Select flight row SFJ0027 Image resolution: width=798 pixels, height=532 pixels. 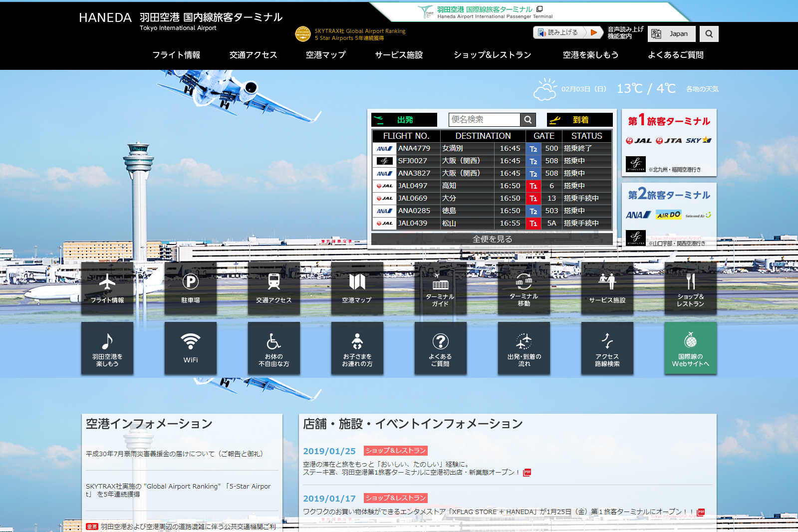492,161
